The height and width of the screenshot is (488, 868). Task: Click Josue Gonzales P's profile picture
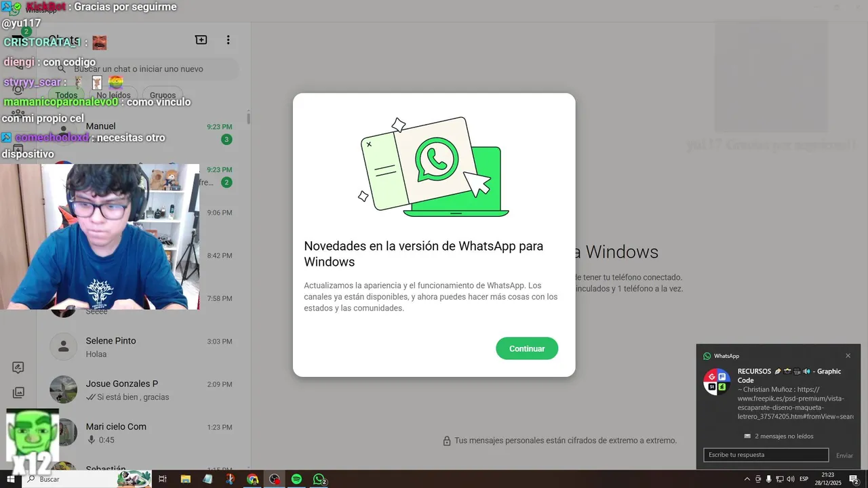(x=63, y=390)
